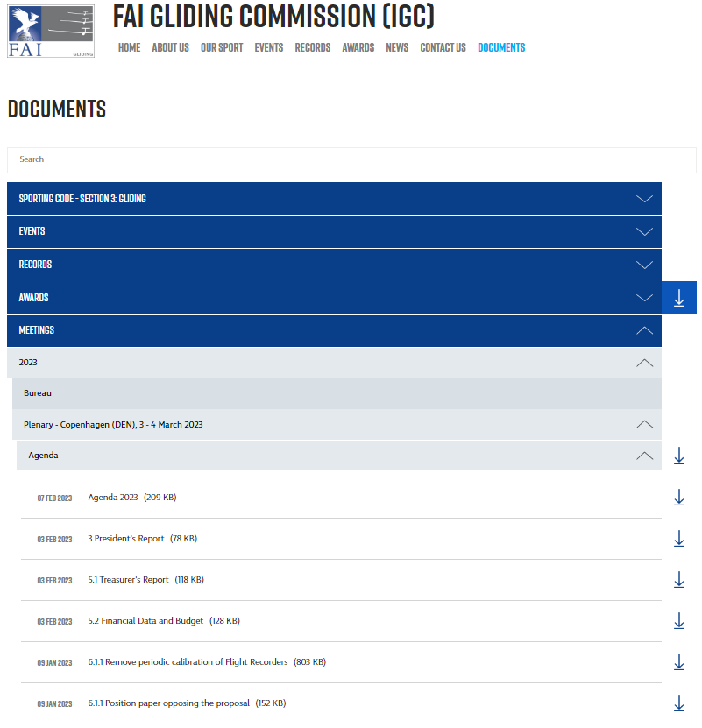Open the Contact Us menu item
The height and width of the screenshot is (728, 702).
coord(443,47)
